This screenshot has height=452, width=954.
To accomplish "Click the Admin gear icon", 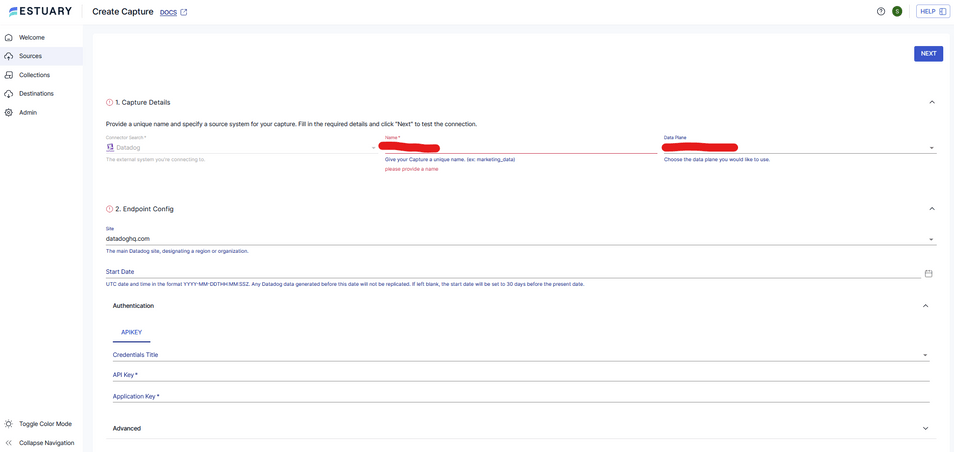I will click(x=9, y=113).
